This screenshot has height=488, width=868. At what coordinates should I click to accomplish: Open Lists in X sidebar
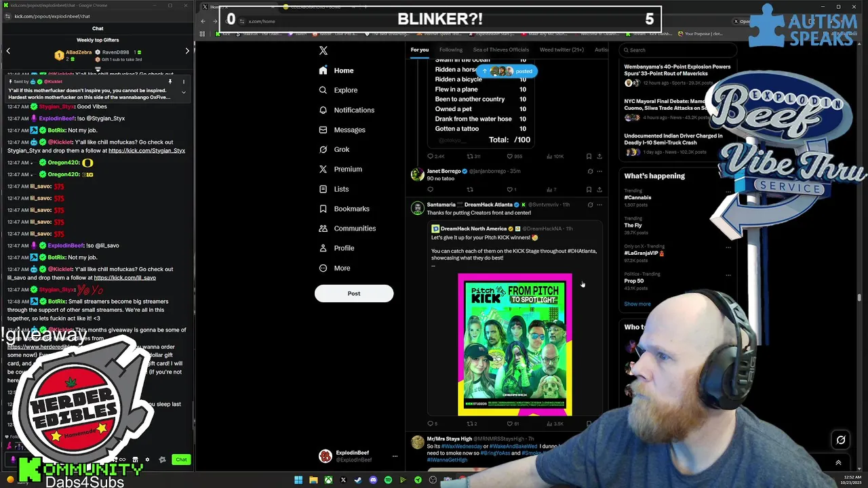(x=334, y=189)
